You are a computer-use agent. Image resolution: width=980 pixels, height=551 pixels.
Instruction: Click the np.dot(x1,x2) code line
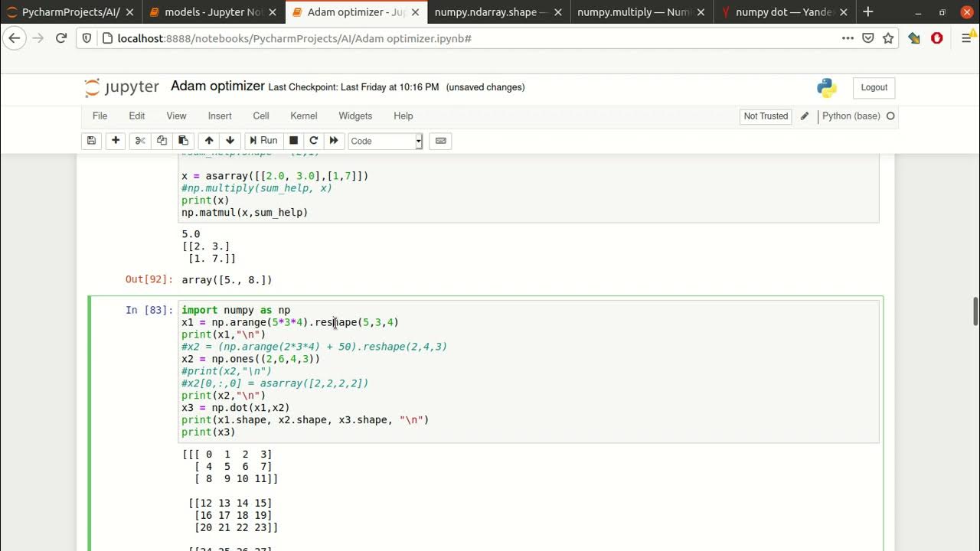click(236, 408)
